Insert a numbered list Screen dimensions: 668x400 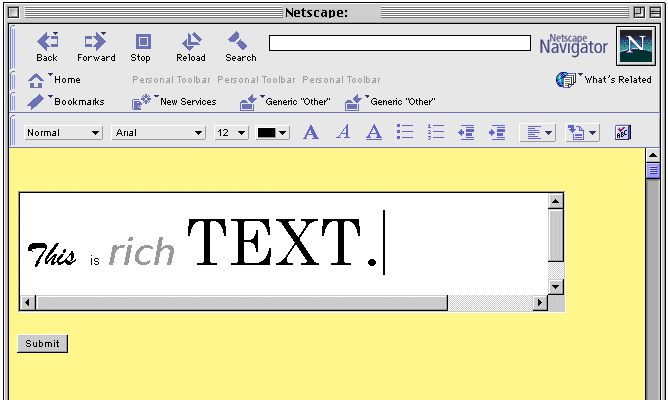pos(435,132)
